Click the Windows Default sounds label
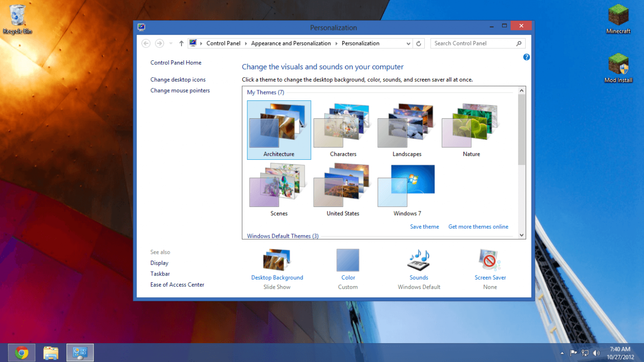 tap(419, 287)
